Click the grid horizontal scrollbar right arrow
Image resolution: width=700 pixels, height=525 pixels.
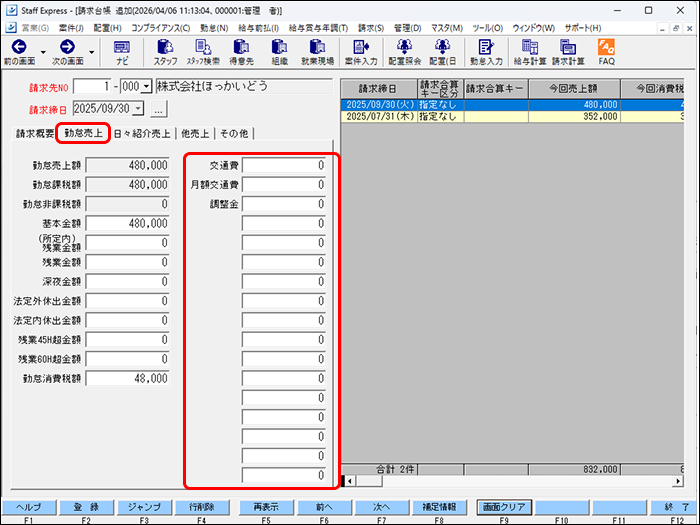[x=678, y=481]
